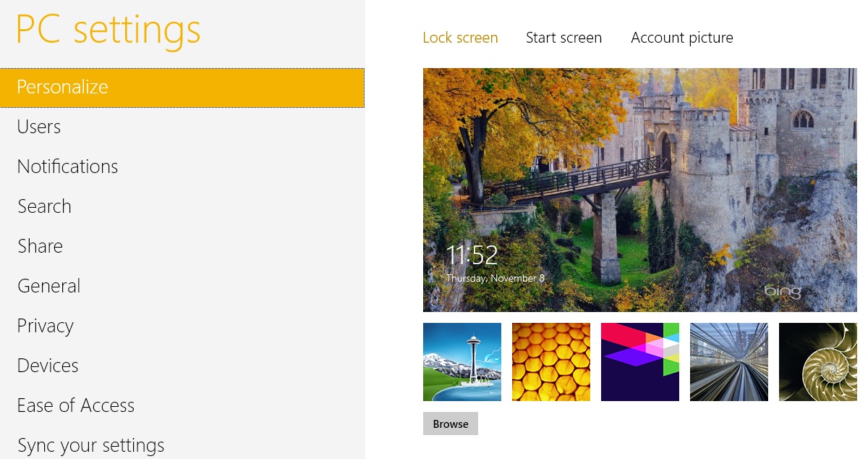Open the Notifications settings section
The image size is (868, 459).
(x=67, y=166)
